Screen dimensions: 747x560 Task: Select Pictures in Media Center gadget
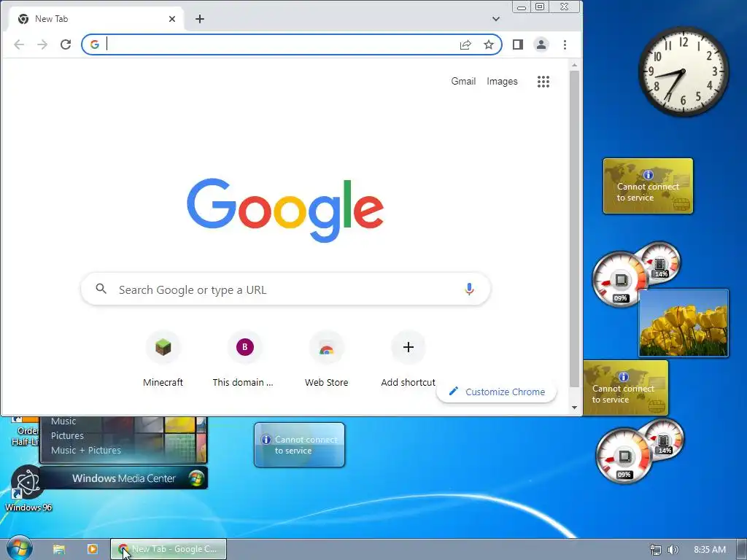67,436
